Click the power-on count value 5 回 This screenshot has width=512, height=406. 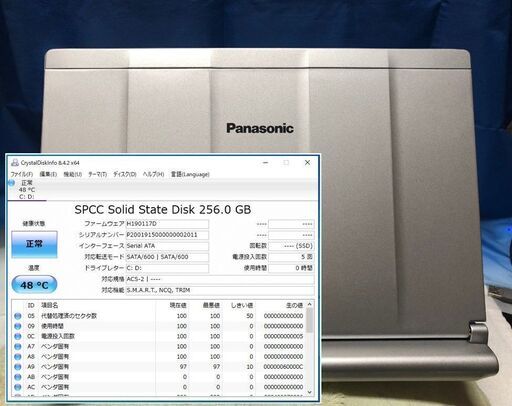click(291, 257)
